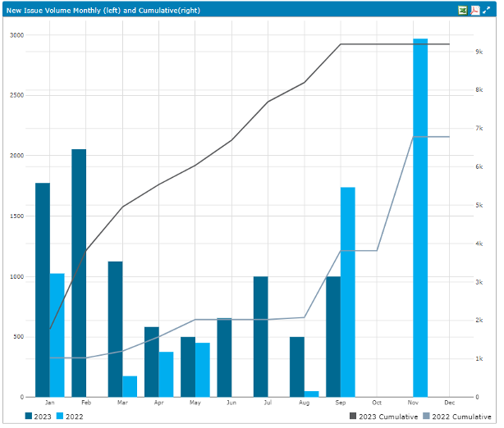Screen dimensions: 504x428
Task: Select the January 2022 light blue bar
Action: [x=57, y=335]
